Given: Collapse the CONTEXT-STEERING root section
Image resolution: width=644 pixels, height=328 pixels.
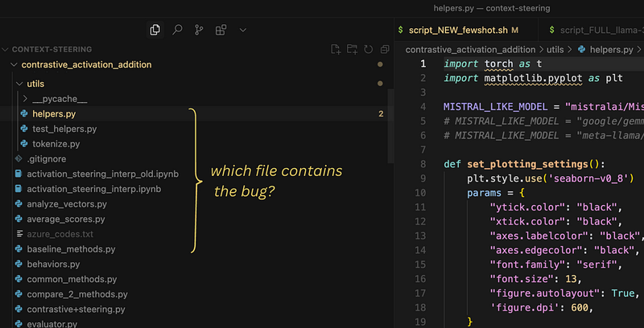Looking at the screenshot, I should click(x=47, y=49).
